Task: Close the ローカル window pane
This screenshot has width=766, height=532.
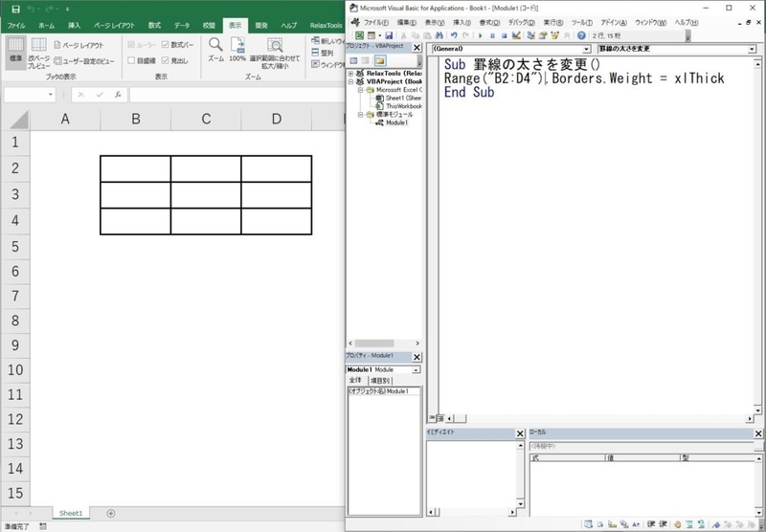Action: click(x=758, y=433)
